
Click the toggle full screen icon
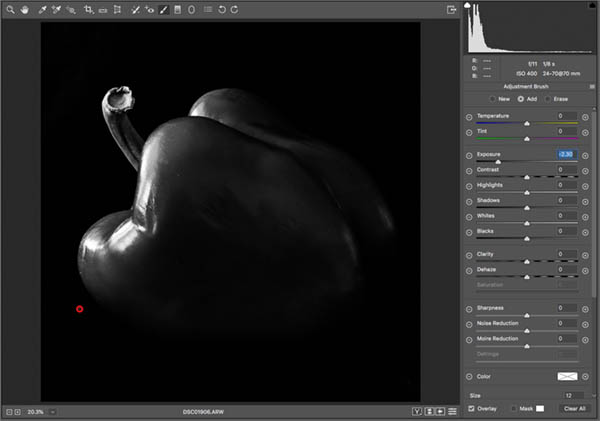451,9
